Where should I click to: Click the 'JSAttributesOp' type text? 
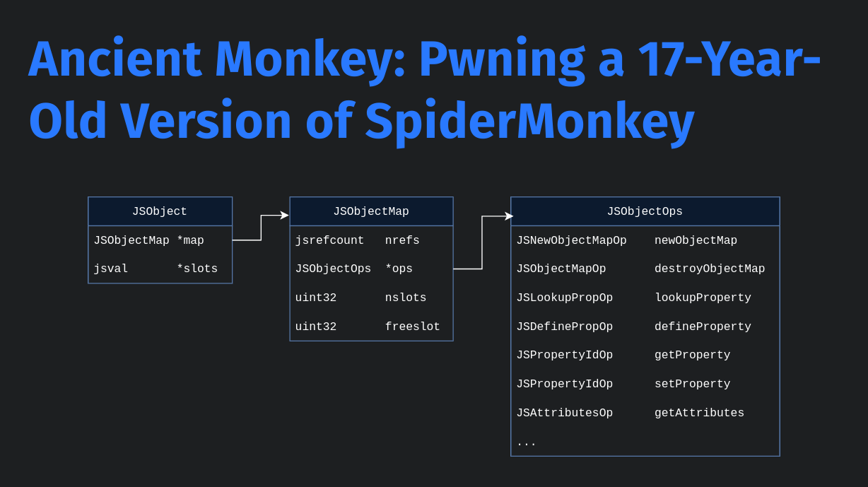564,413
